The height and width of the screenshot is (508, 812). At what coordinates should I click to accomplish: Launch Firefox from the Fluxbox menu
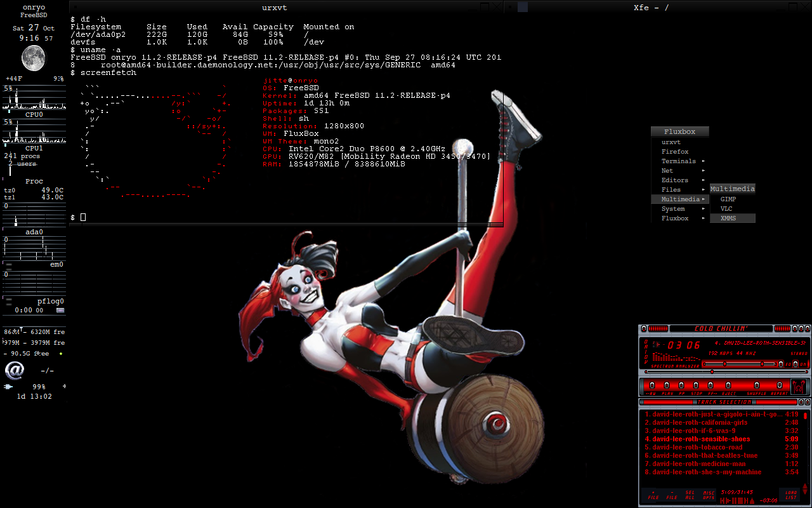coord(680,152)
